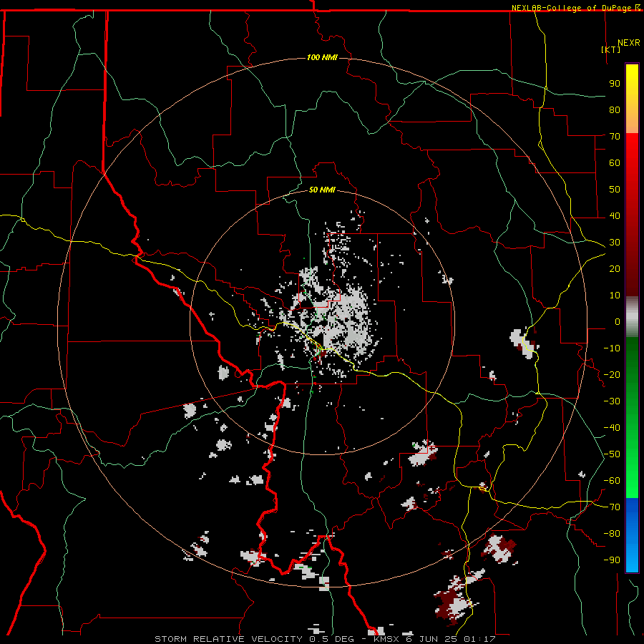Click the -80 value on the velocity scale
The height and width of the screenshot is (644, 644).
pyautogui.click(x=612, y=534)
